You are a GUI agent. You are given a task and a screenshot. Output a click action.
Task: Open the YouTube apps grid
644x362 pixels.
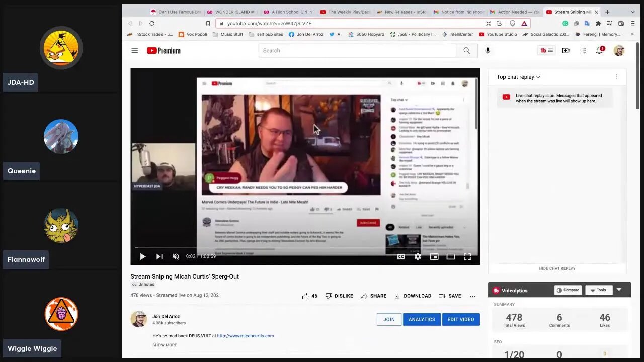pos(582,51)
